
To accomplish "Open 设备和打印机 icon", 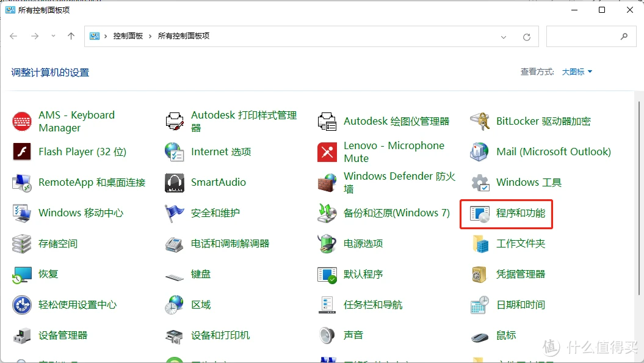I will [x=175, y=336].
